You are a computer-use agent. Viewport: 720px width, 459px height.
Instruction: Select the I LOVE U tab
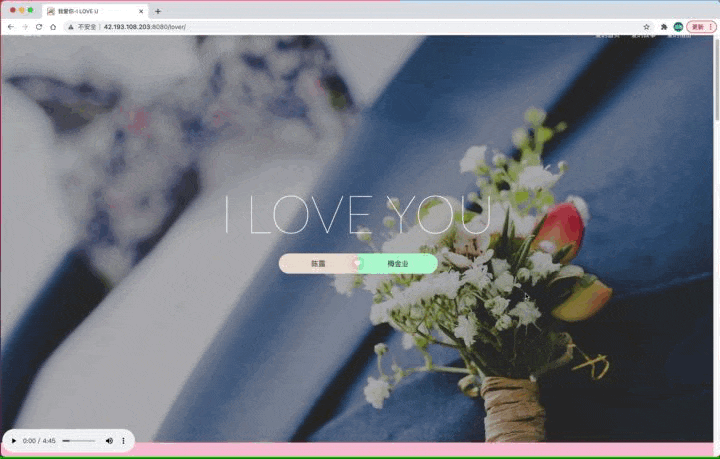tap(95, 11)
